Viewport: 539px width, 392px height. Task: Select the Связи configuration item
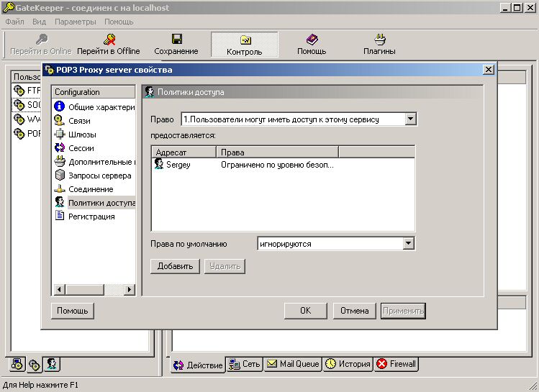79,121
